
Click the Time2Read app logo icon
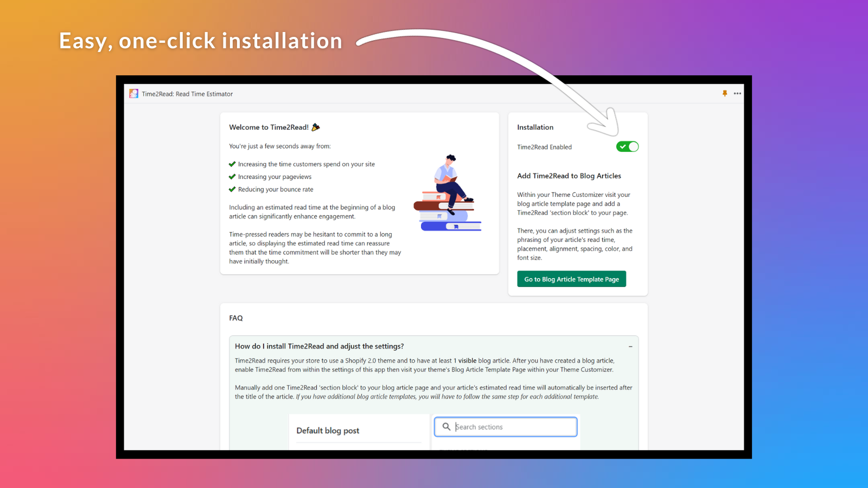coord(133,94)
